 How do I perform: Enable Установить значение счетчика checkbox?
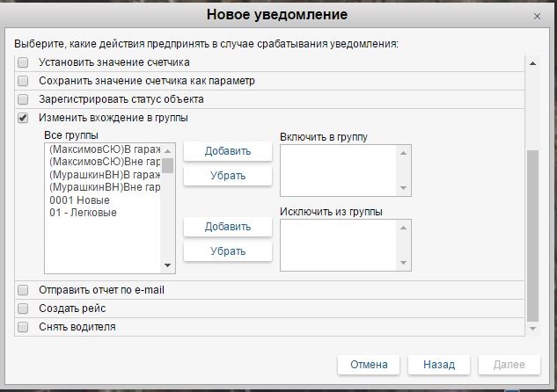click(x=24, y=62)
